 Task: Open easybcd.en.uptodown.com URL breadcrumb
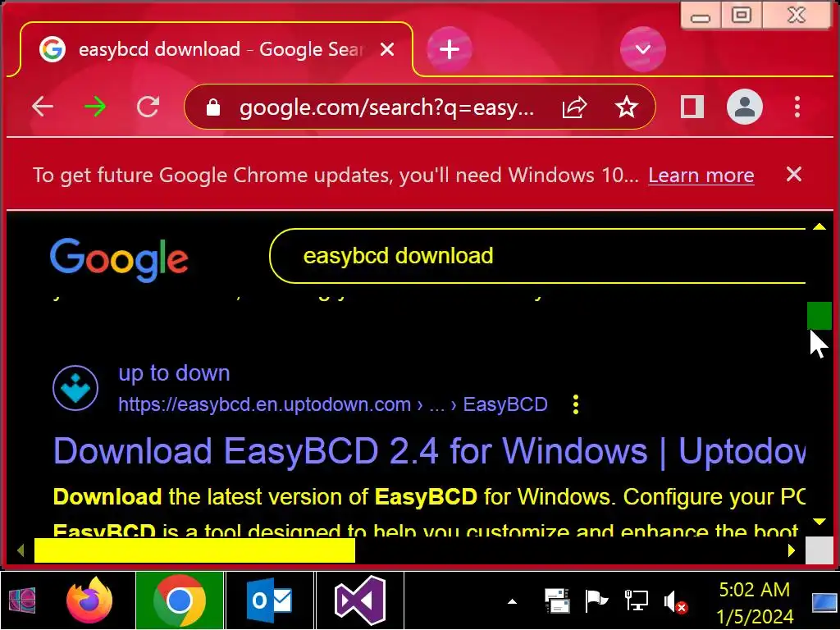333,404
